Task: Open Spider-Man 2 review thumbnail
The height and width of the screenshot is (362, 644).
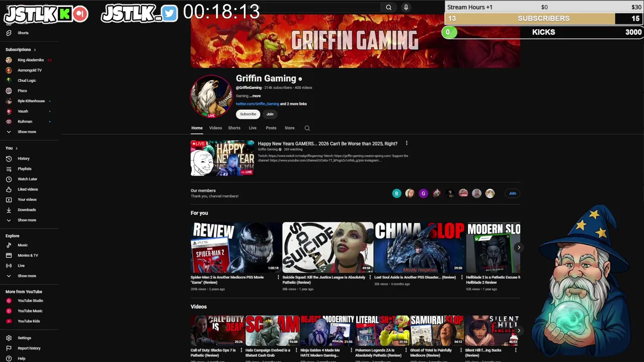Action: [235, 247]
